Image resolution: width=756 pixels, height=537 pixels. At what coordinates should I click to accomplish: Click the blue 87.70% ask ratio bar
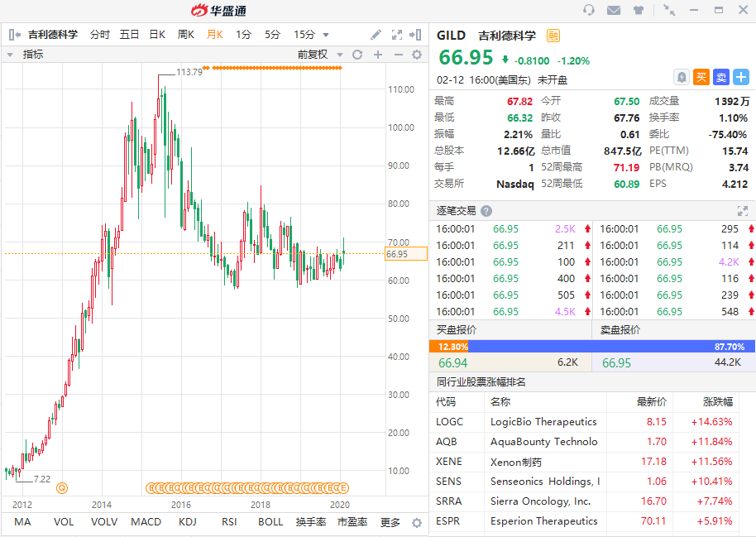(x=612, y=347)
